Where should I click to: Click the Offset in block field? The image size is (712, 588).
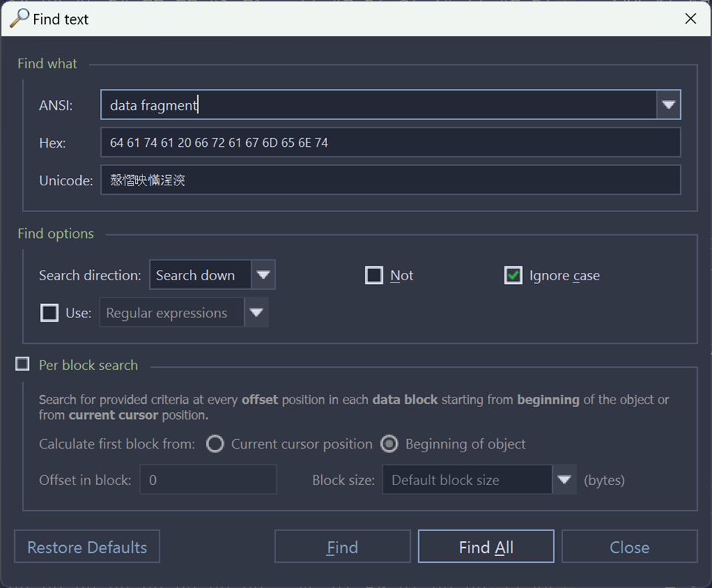click(208, 480)
